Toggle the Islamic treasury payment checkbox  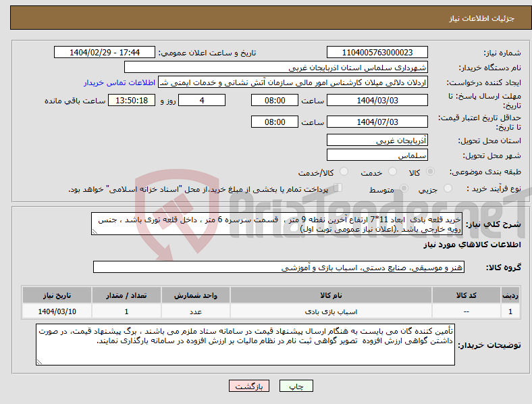click(338, 188)
